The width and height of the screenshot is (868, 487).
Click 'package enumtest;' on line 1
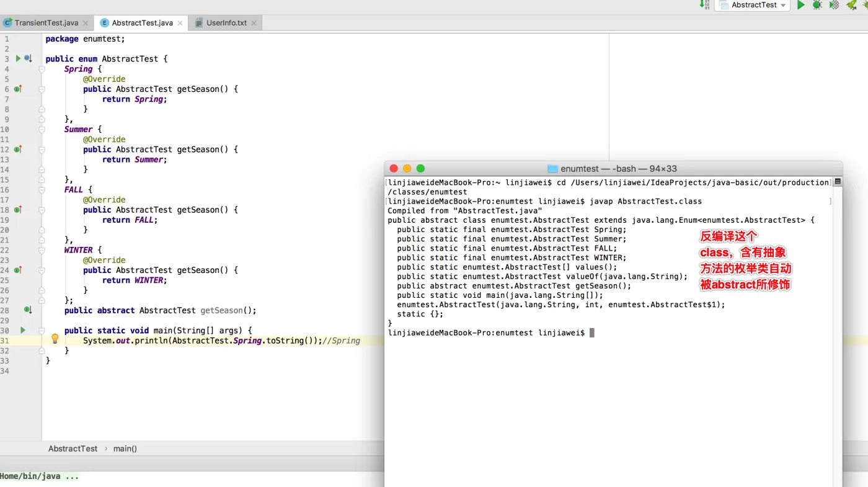tap(86, 38)
